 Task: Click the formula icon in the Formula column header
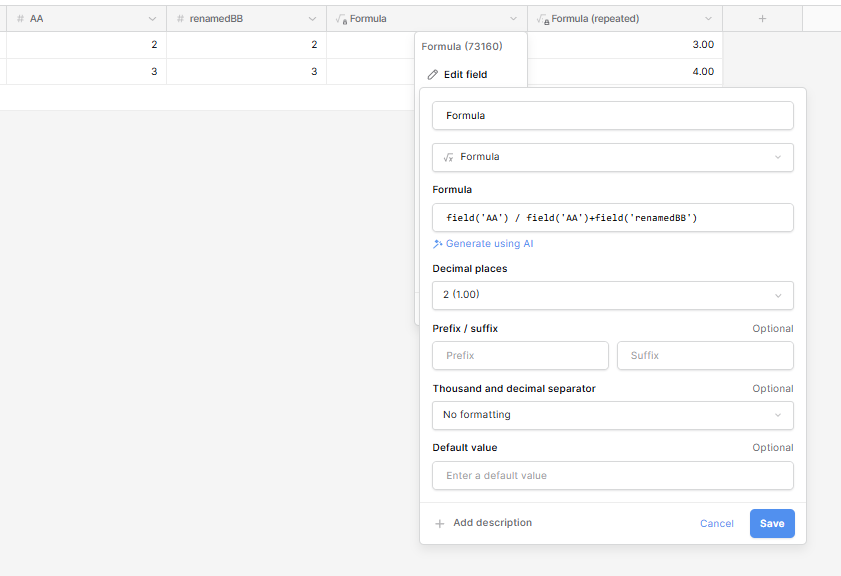click(341, 19)
